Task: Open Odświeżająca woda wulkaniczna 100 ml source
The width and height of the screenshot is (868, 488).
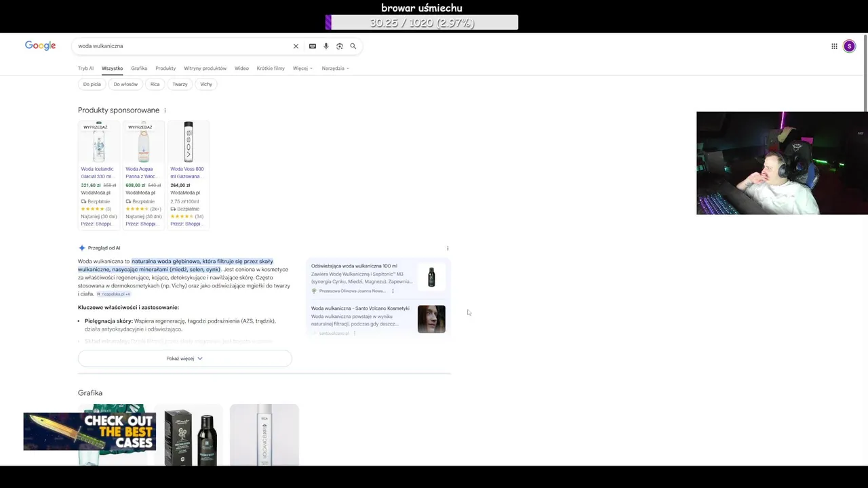Action: (354, 266)
